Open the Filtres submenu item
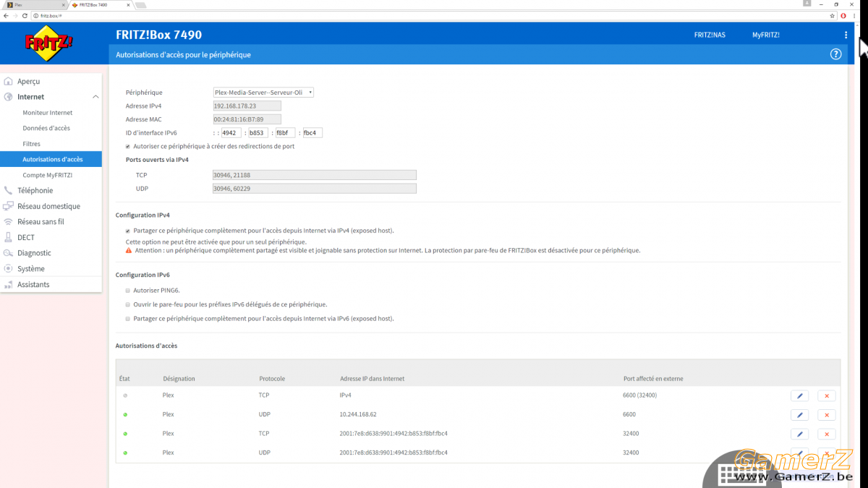The image size is (868, 488). click(x=31, y=144)
